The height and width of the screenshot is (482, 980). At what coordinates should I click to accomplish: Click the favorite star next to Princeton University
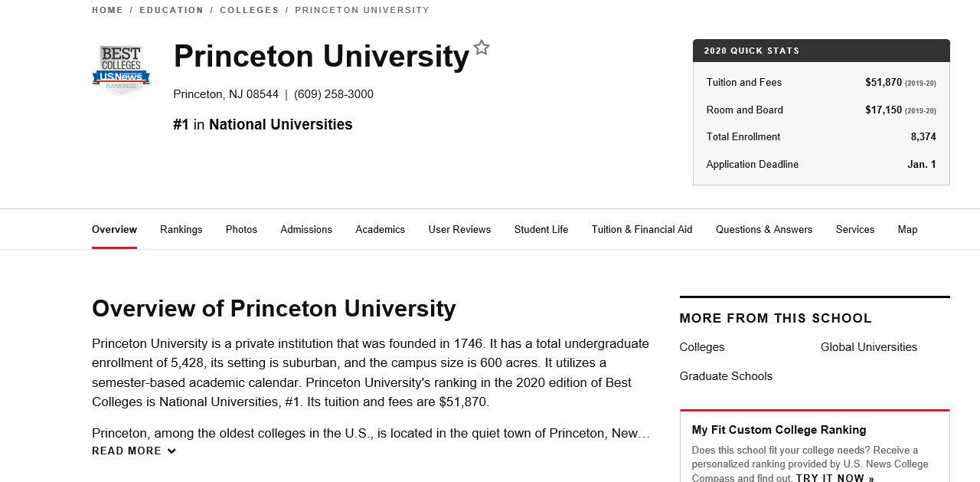click(x=482, y=48)
